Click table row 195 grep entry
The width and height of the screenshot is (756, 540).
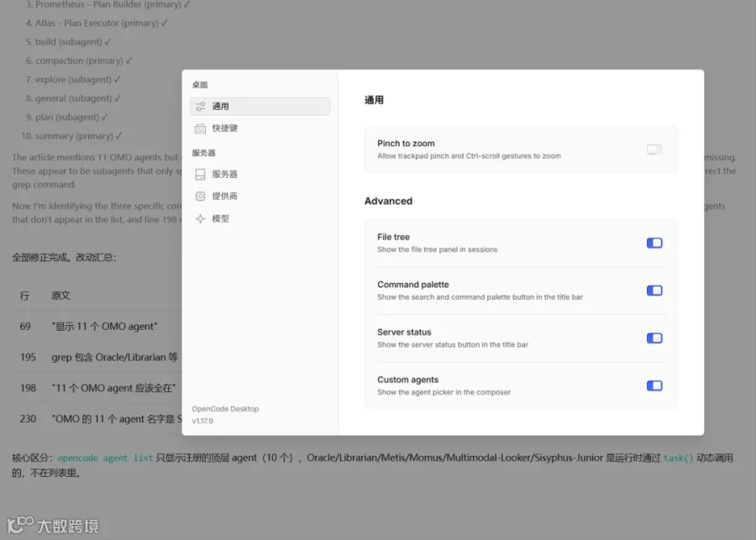[97, 357]
